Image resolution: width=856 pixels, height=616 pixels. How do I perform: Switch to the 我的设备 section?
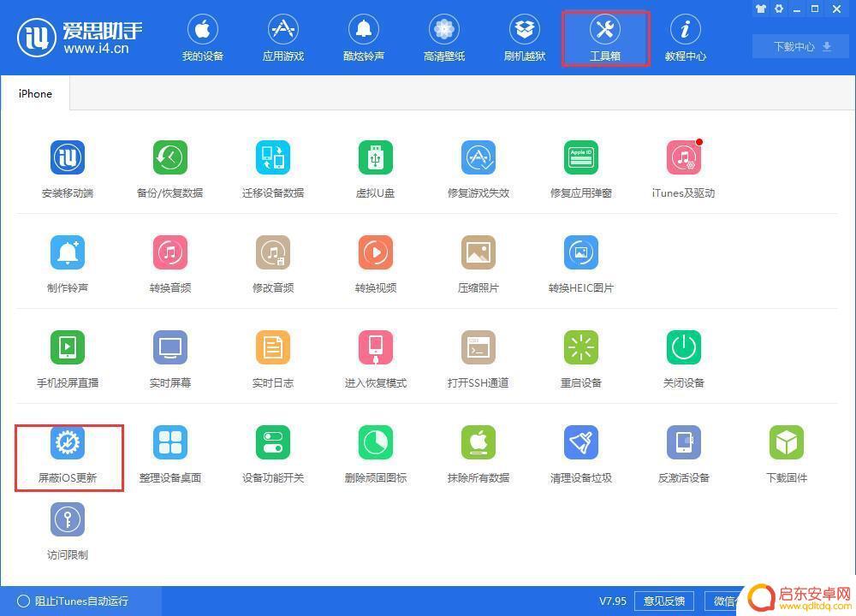203,38
